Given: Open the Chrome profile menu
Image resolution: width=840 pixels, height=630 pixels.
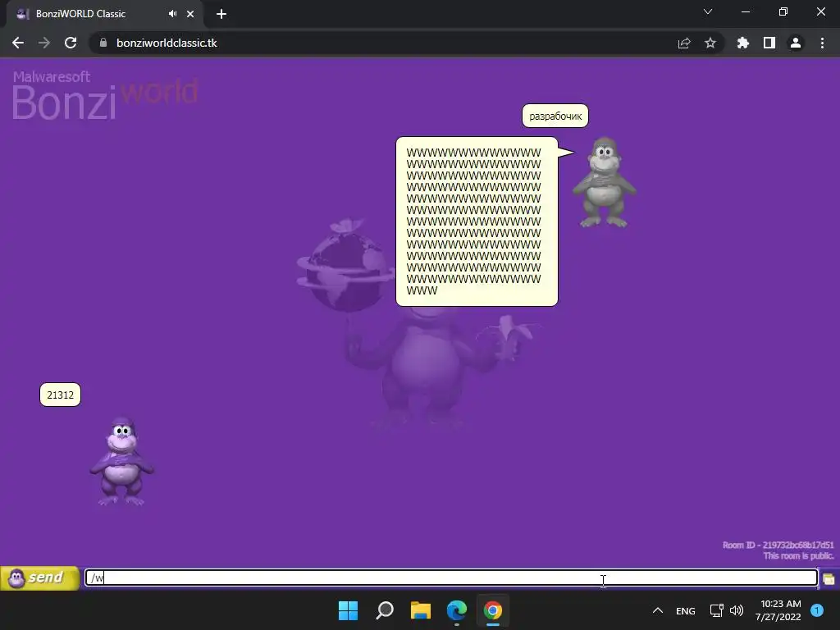Looking at the screenshot, I should (796, 43).
